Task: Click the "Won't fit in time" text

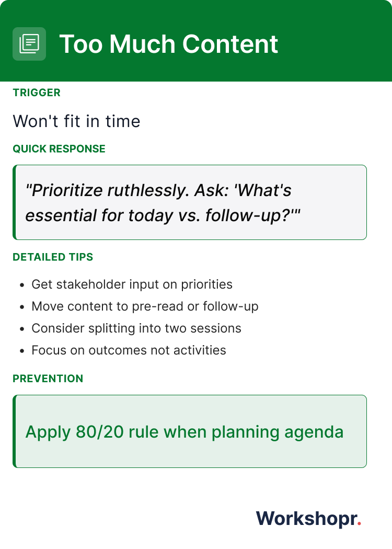Action: (x=76, y=121)
